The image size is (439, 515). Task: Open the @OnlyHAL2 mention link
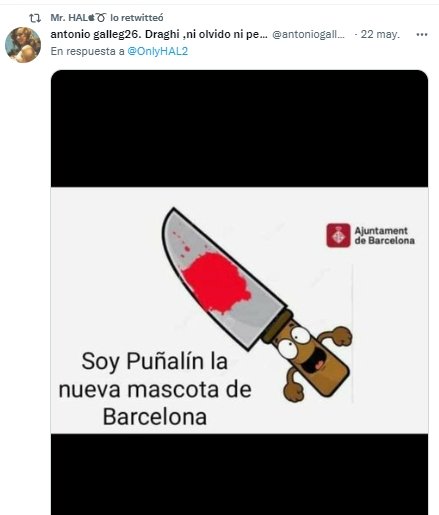click(x=158, y=51)
